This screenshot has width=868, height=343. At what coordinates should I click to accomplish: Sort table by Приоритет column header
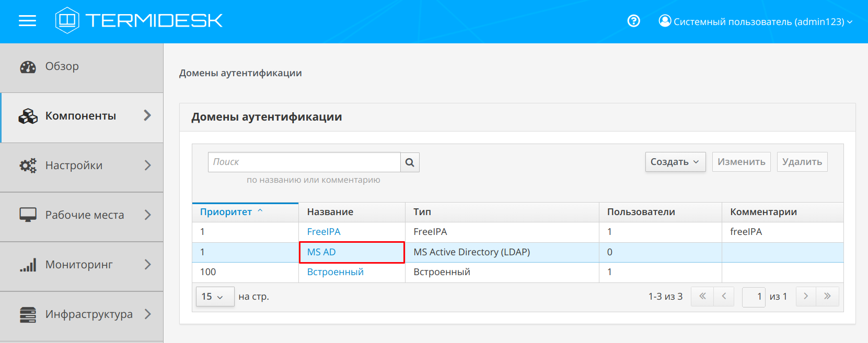(x=226, y=212)
